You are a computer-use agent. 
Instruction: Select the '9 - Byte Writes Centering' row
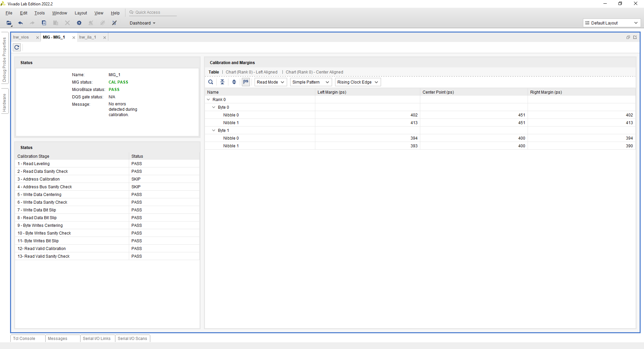[x=107, y=226]
